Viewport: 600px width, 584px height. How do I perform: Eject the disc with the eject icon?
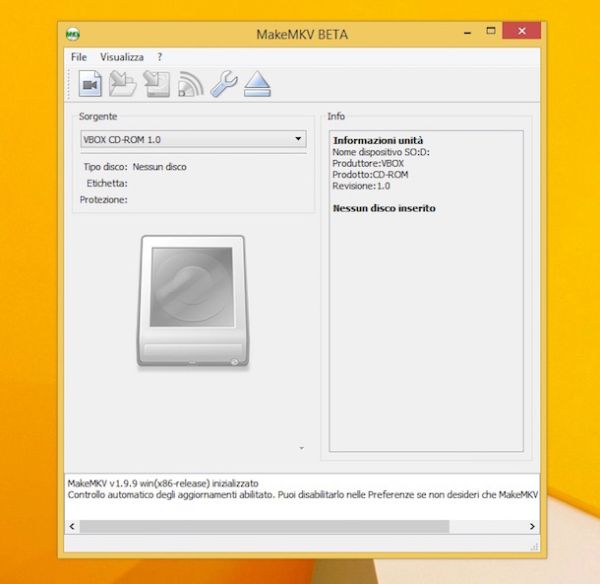pyautogui.click(x=256, y=84)
